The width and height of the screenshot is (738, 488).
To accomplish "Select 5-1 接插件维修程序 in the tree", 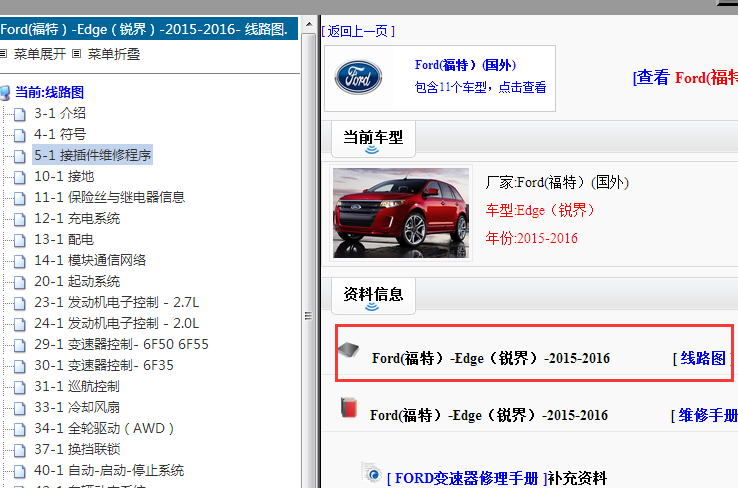I will (92, 155).
